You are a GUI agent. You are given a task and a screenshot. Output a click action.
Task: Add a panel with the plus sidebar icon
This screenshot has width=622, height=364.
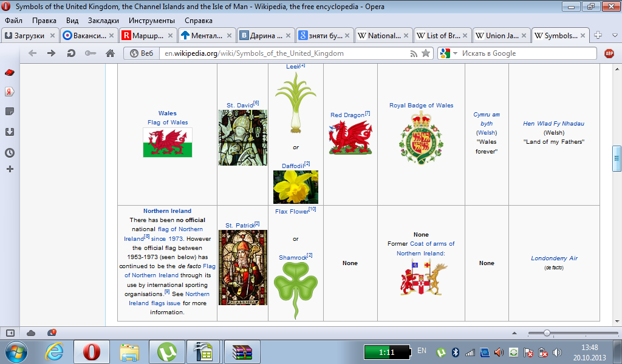pyautogui.click(x=10, y=169)
